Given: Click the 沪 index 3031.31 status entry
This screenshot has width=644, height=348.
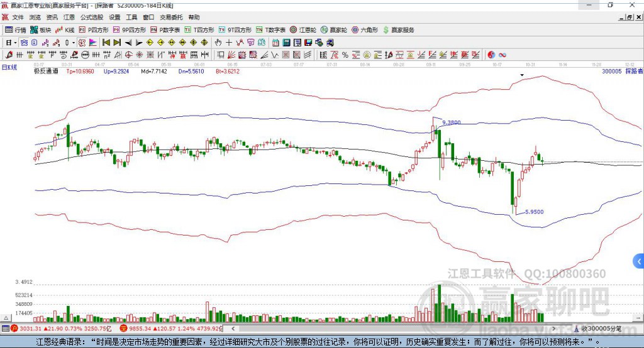Looking at the screenshot, I should click(x=61, y=329).
